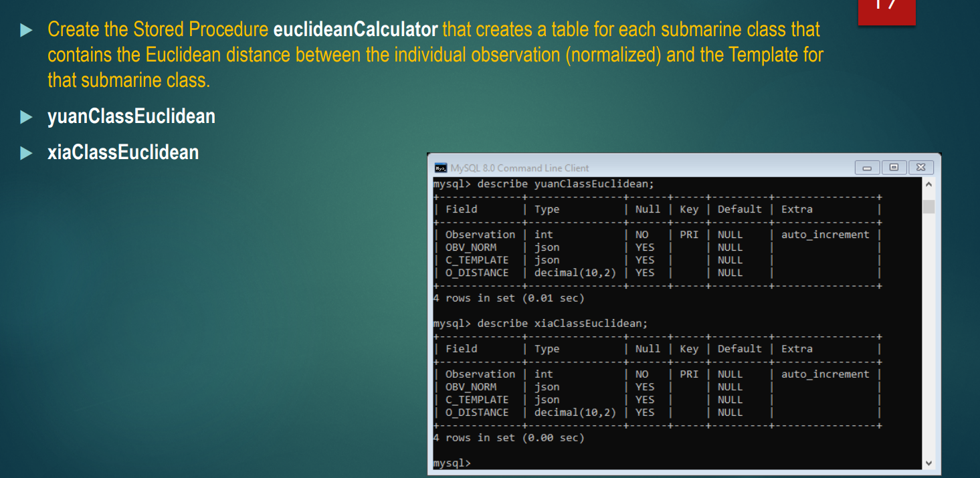Click the xiaClassEuclidean bullet heading
The height and width of the screenshot is (478, 980).
point(122,152)
